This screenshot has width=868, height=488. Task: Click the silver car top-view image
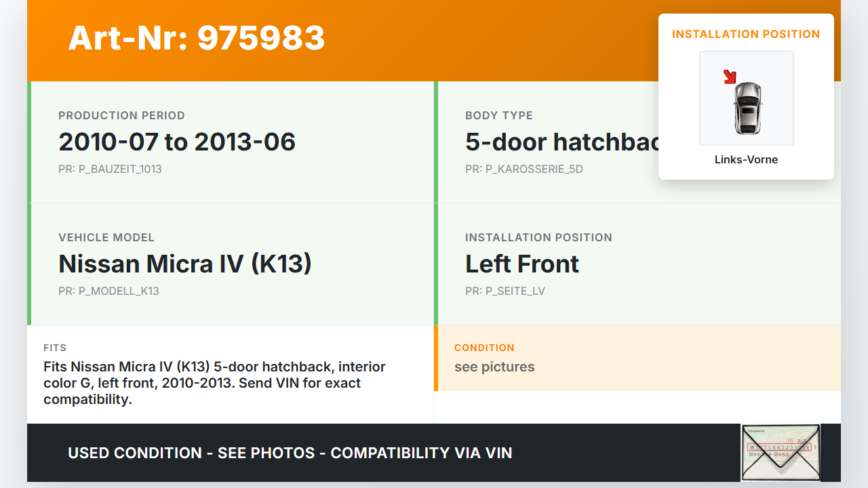pyautogui.click(x=747, y=107)
